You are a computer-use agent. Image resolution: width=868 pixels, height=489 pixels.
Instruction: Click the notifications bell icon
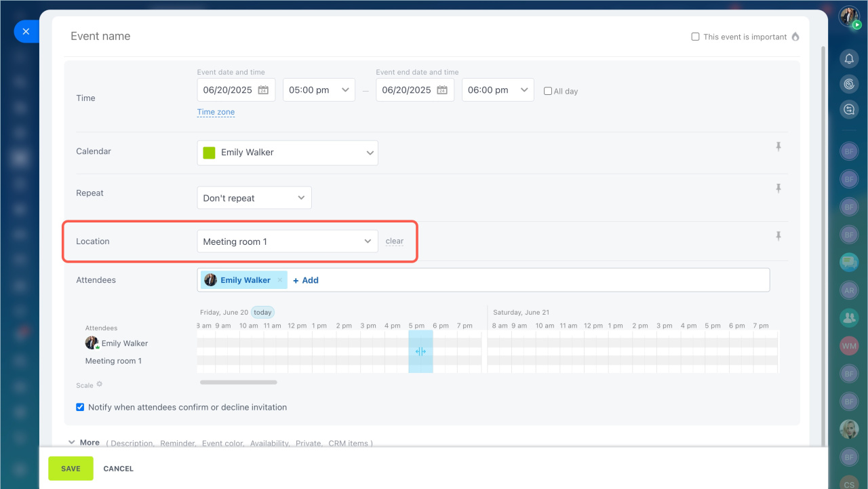[x=848, y=59]
